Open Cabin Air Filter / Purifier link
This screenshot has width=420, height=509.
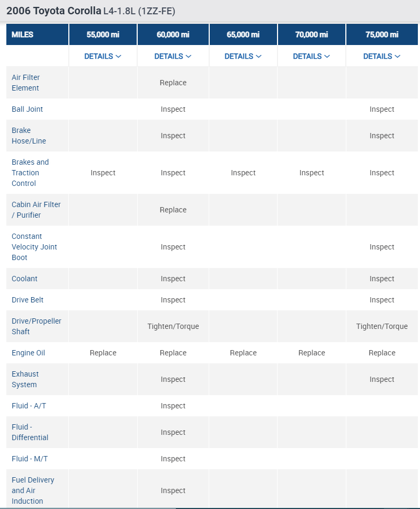[36, 210]
